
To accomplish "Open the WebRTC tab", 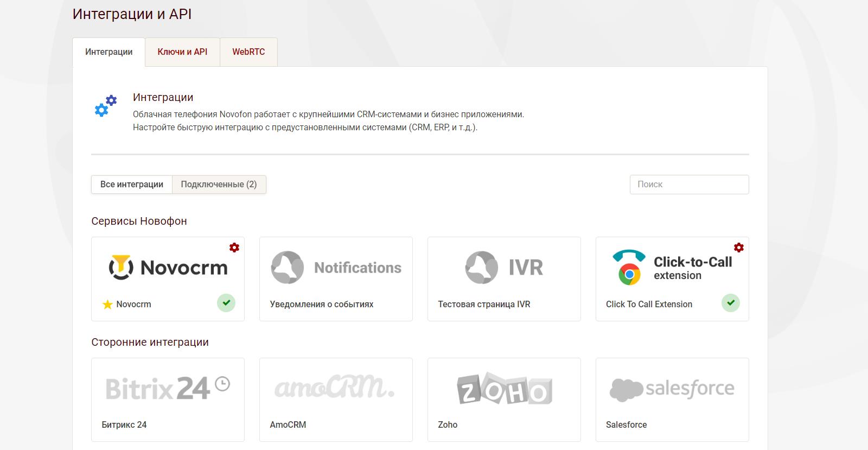I will pyautogui.click(x=248, y=52).
